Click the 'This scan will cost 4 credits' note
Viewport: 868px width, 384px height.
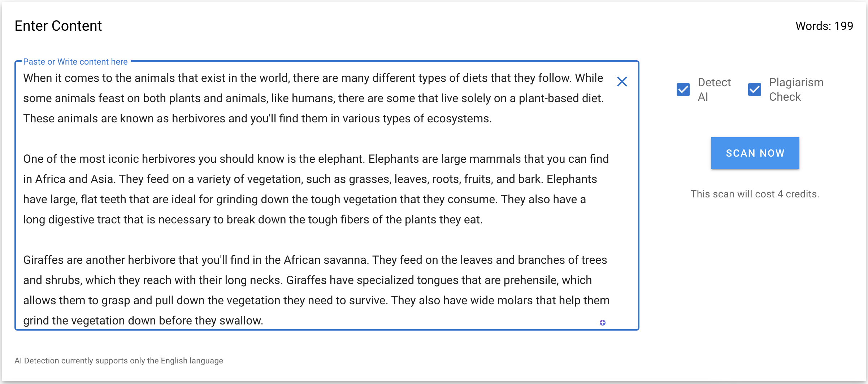pos(755,194)
